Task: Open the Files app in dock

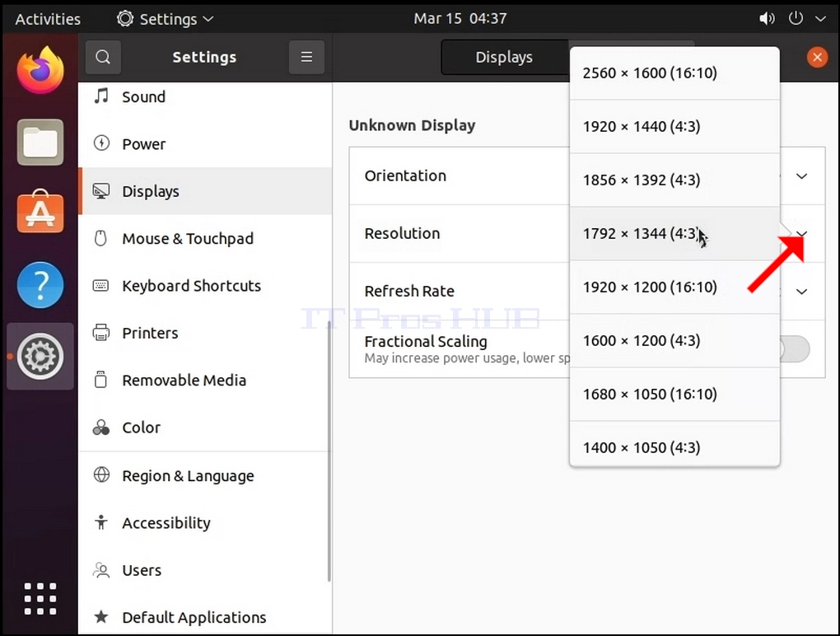Action: tap(40, 142)
